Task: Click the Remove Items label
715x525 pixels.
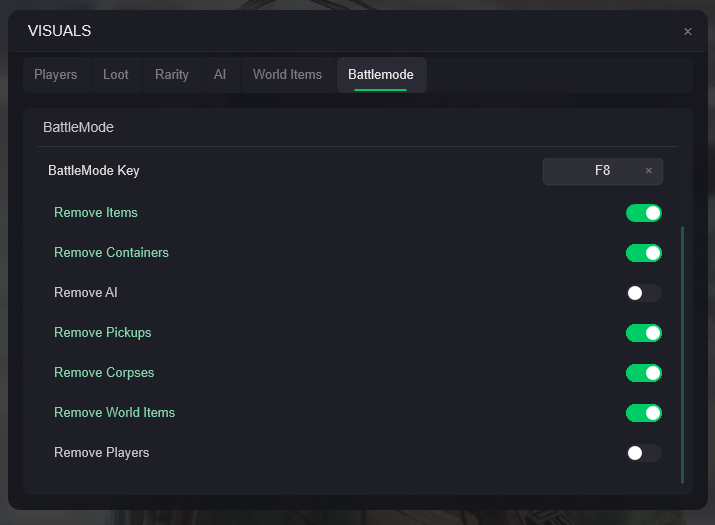Action: point(96,213)
